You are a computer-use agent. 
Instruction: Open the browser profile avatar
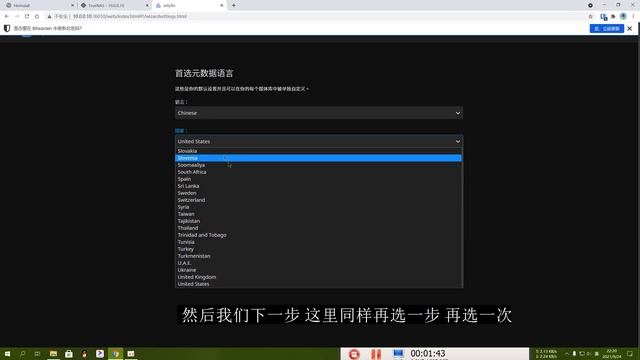(x=623, y=16)
